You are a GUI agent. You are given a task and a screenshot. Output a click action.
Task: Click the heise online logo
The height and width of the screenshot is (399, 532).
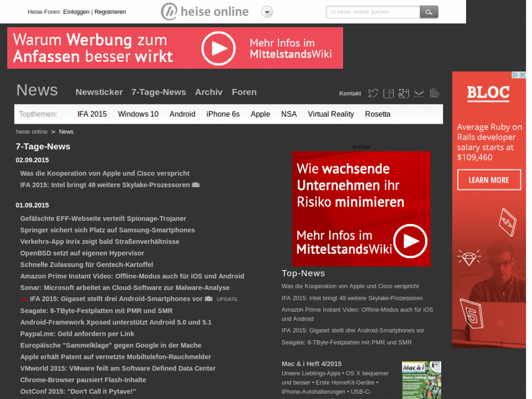pos(205,11)
